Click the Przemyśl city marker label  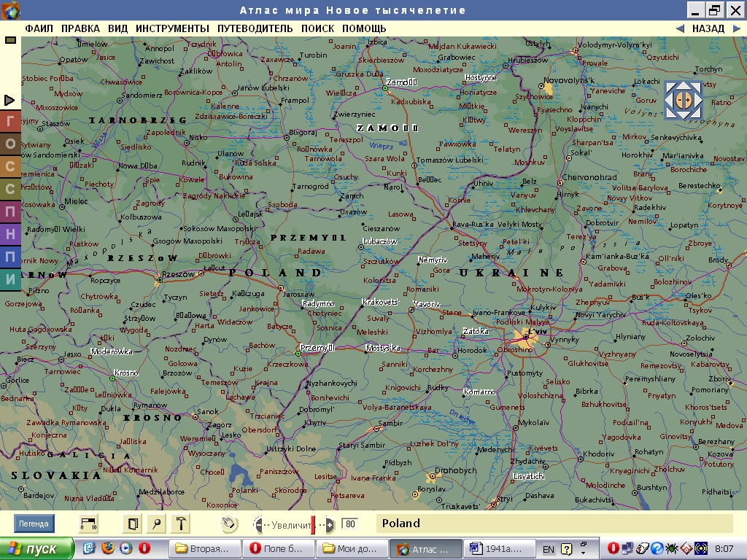coord(318,348)
